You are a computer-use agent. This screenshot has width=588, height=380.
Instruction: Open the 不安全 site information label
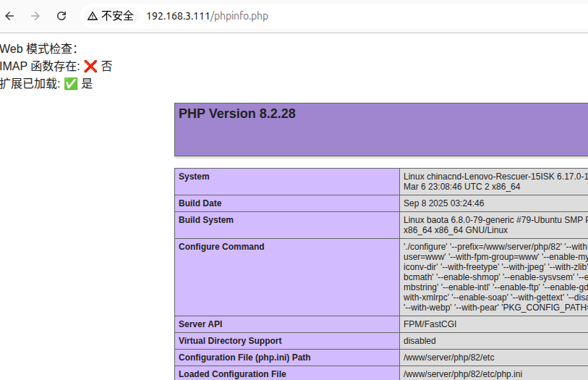click(116, 16)
